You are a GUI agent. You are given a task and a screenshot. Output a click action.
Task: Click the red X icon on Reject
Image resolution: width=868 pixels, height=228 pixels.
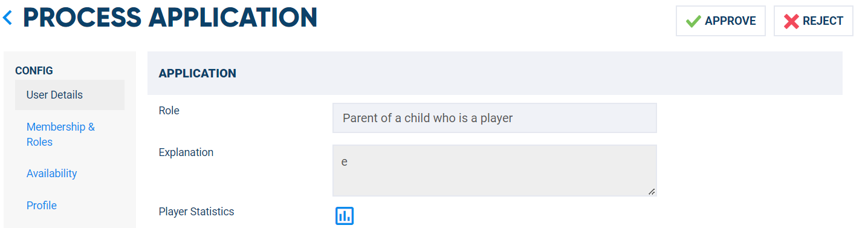point(791,21)
